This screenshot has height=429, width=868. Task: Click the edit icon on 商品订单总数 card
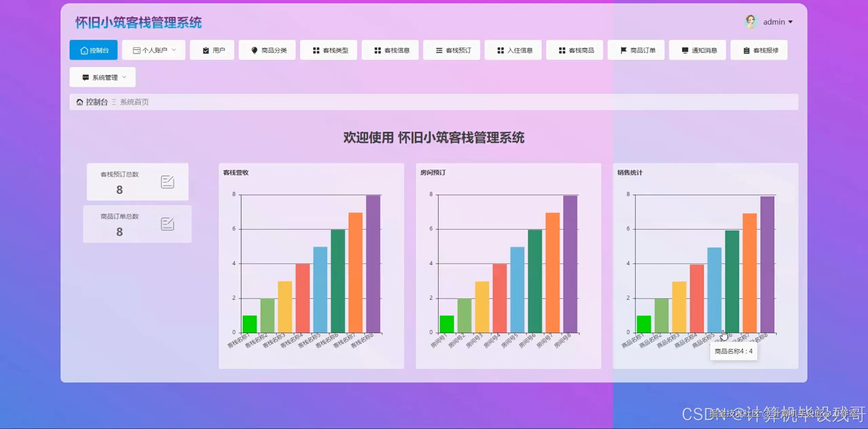click(167, 224)
